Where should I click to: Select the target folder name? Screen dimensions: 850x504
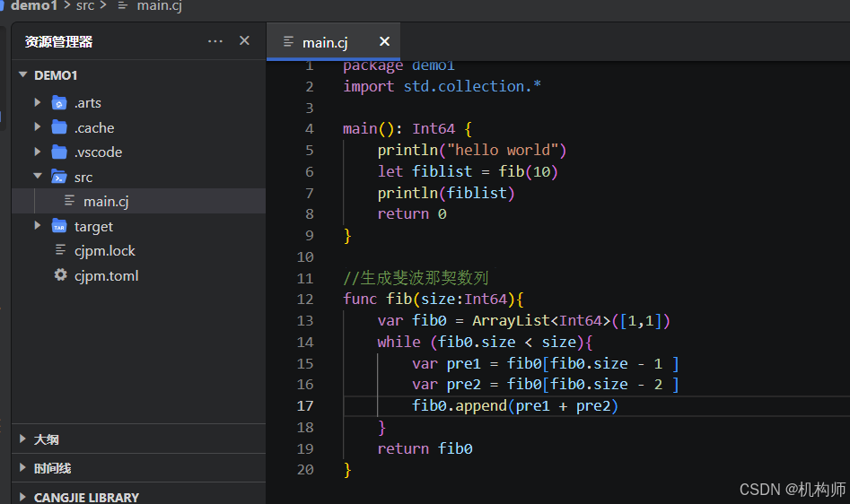[93, 227]
